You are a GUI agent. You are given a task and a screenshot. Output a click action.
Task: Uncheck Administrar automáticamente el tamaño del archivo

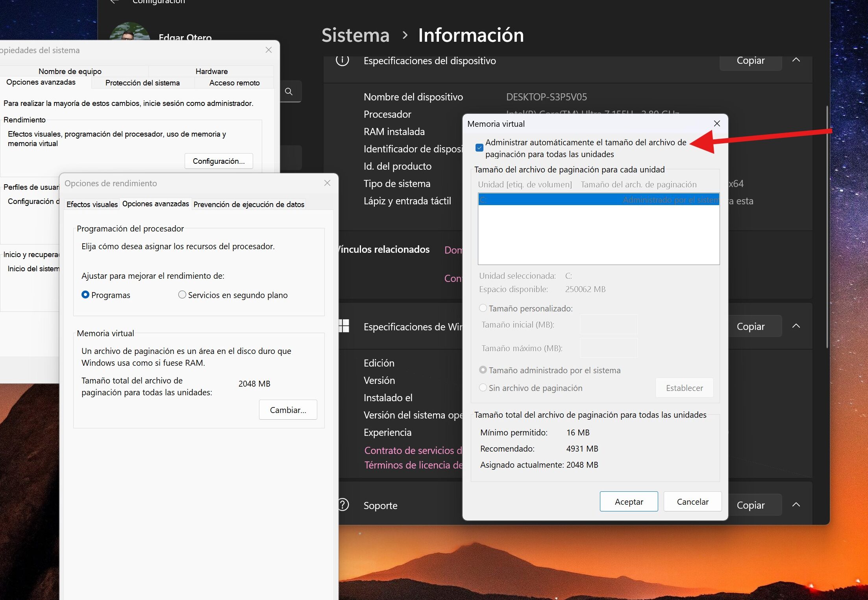coord(479,147)
